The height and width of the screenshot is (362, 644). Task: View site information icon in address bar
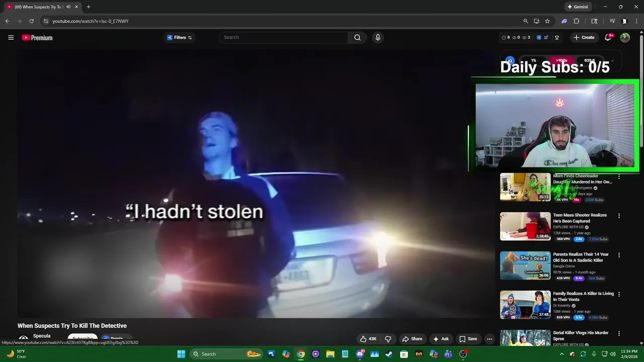[x=46, y=21]
